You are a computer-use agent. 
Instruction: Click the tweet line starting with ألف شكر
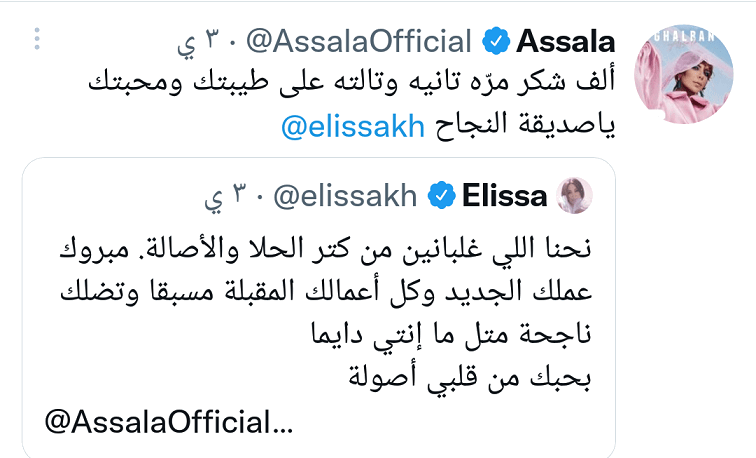click(351, 82)
